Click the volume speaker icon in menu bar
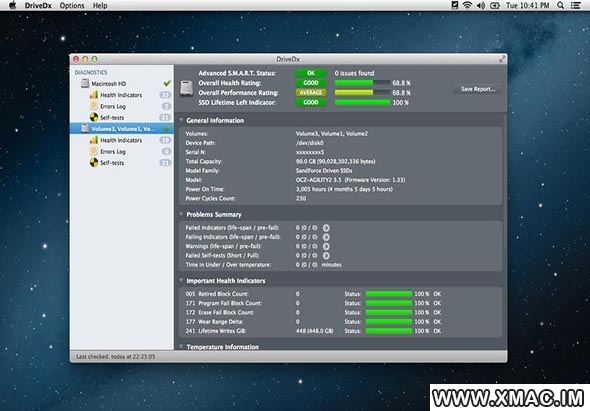The width and height of the screenshot is (590, 411). [481, 5]
